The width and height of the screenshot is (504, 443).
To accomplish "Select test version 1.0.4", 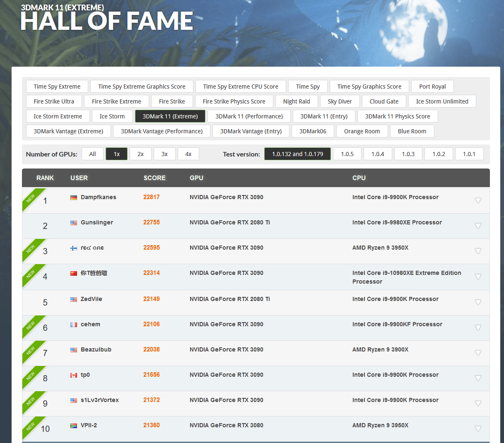I will tap(378, 154).
